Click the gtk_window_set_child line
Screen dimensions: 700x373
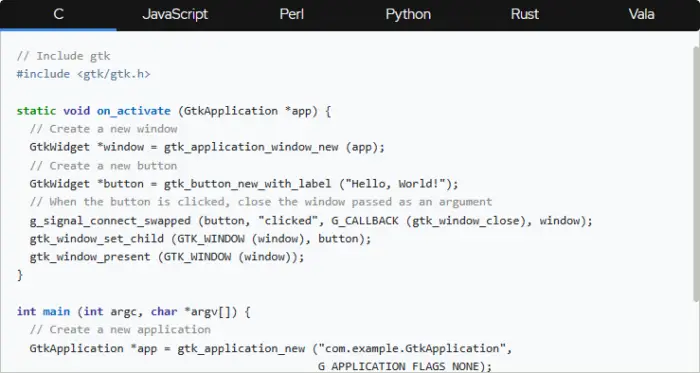point(200,239)
